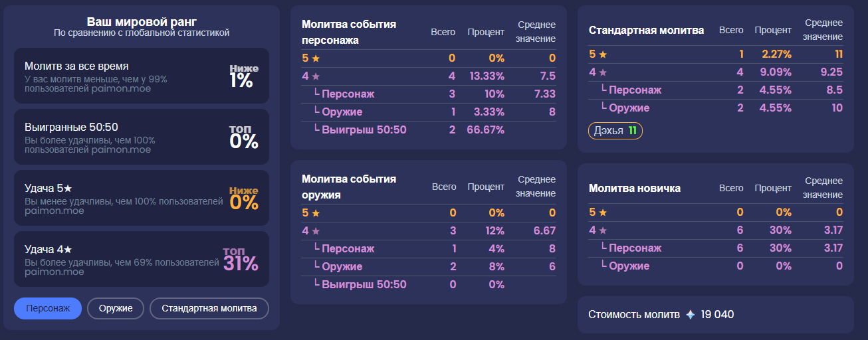The width and height of the screenshot is (868, 340).
Task: Click the 5-star icon in Стандартная молитва
Action: (x=603, y=54)
